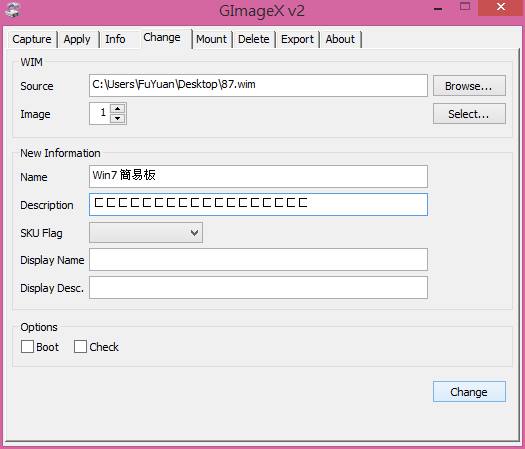Click the Display Name input field

258,259
